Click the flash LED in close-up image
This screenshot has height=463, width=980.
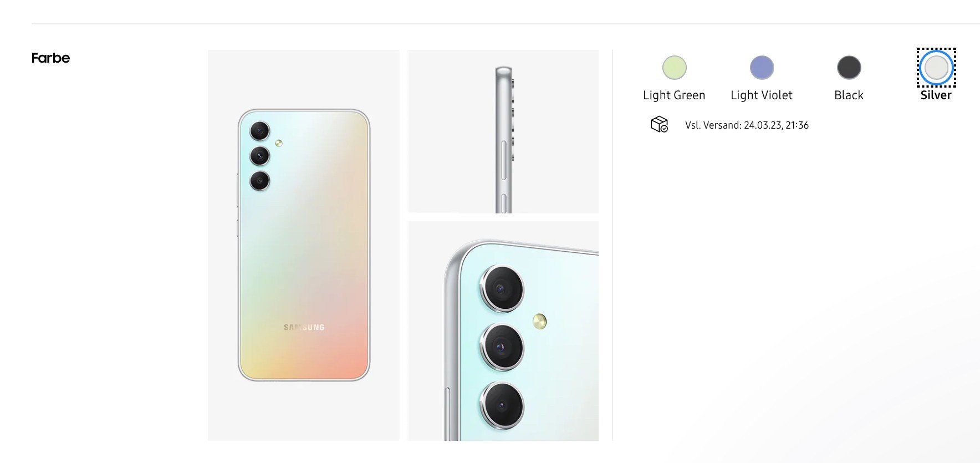coord(539,321)
